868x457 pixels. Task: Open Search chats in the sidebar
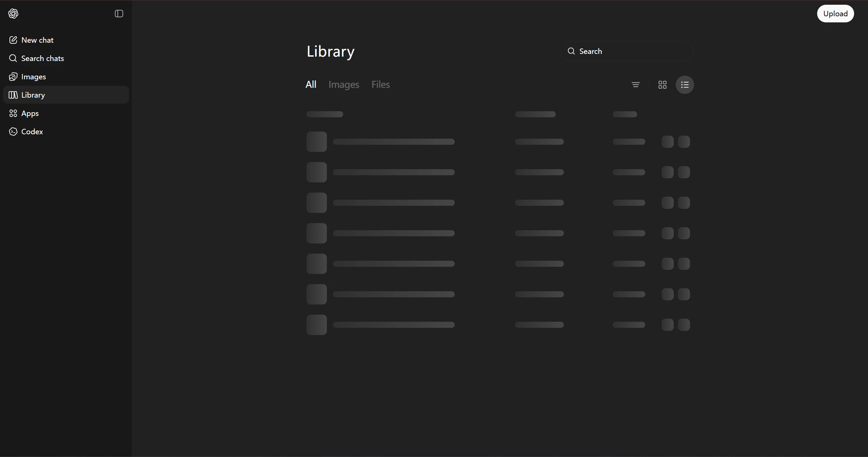point(42,58)
